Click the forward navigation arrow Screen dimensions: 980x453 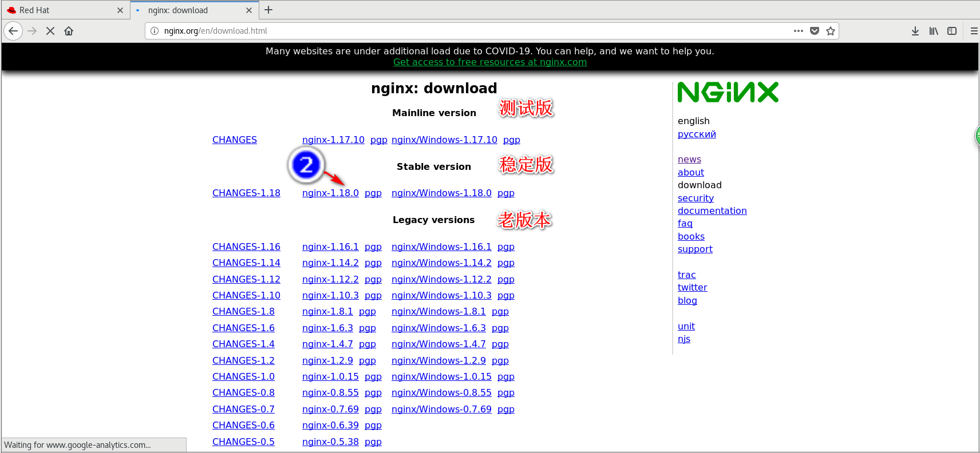(x=32, y=31)
